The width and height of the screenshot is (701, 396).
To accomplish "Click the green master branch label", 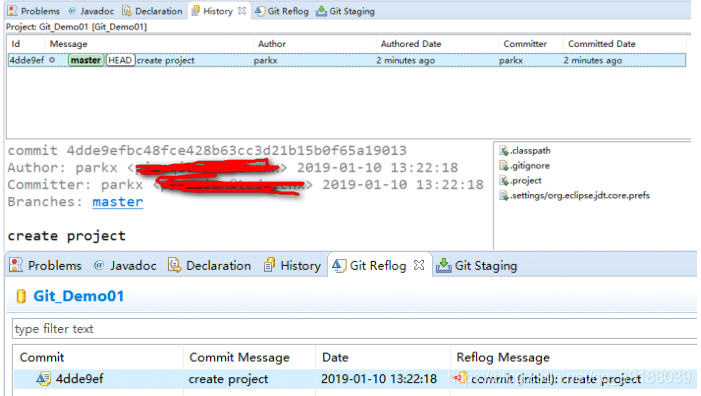I will pos(86,60).
